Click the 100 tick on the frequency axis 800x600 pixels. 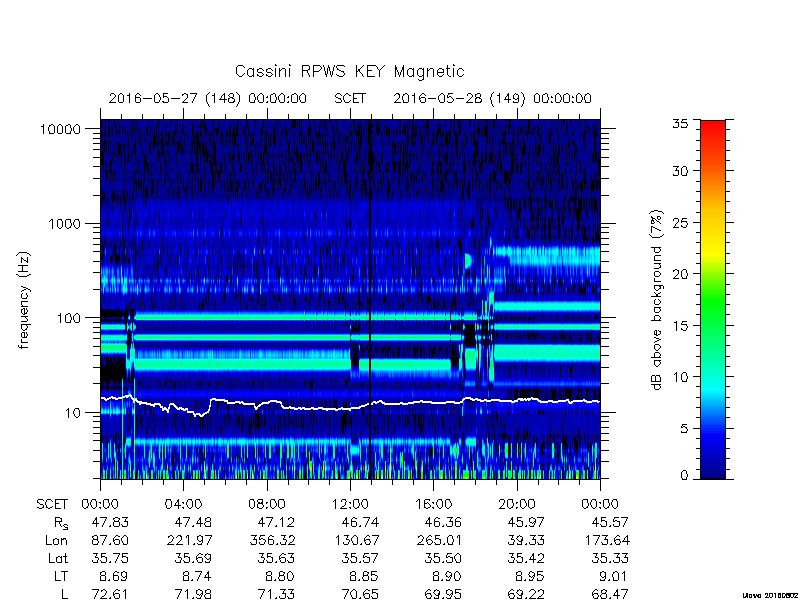coord(69,318)
